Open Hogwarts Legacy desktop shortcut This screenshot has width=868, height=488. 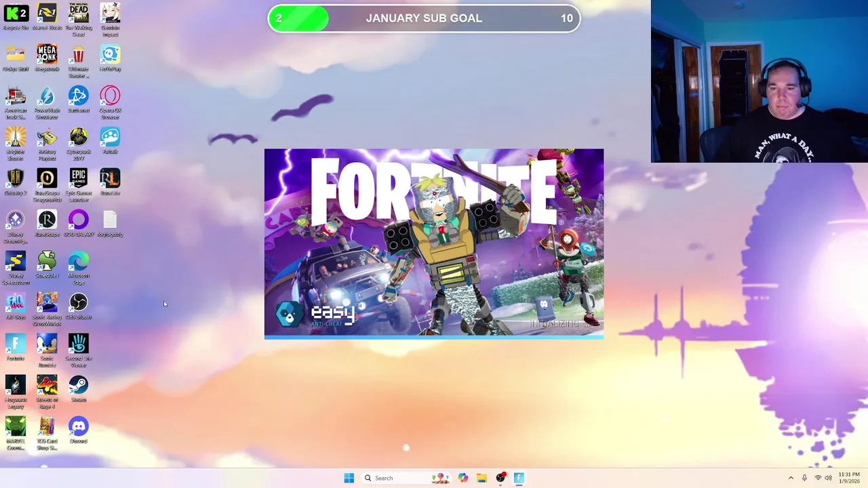pyautogui.click(x=16, y=392)
